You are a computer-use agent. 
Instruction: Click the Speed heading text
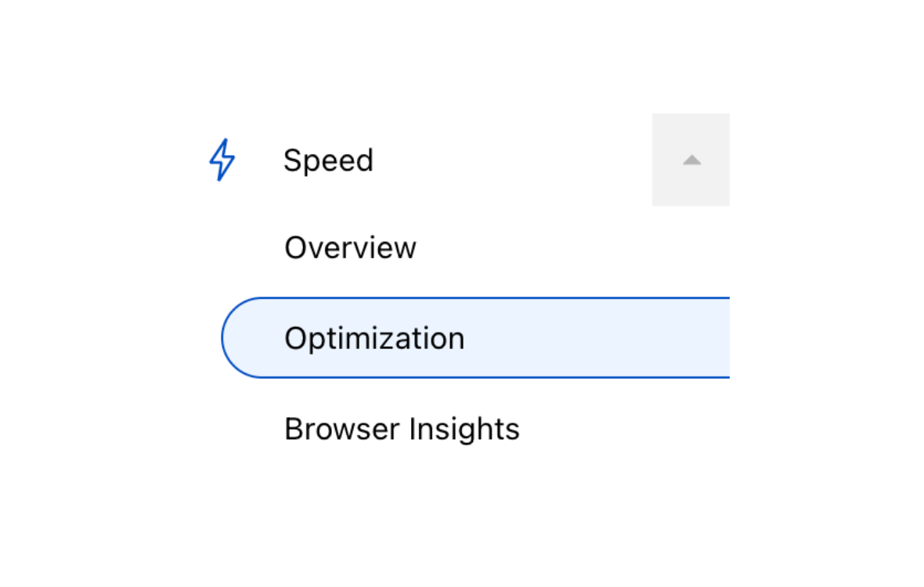[x=328, y=160]
